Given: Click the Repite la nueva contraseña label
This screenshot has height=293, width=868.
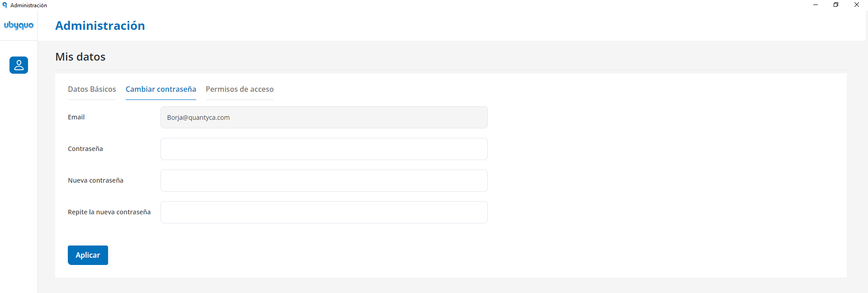Looking at the screenshot, I should pyautogui.click(x=109, y=212).
